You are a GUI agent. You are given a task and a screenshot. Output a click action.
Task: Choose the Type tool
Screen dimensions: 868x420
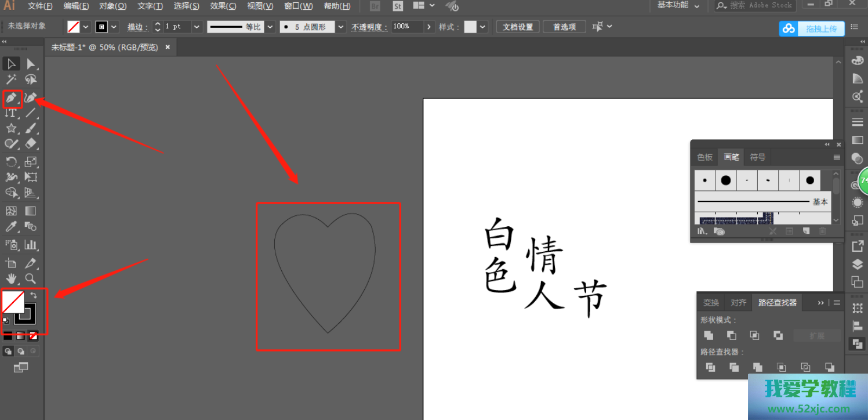(x=11, y=113)
